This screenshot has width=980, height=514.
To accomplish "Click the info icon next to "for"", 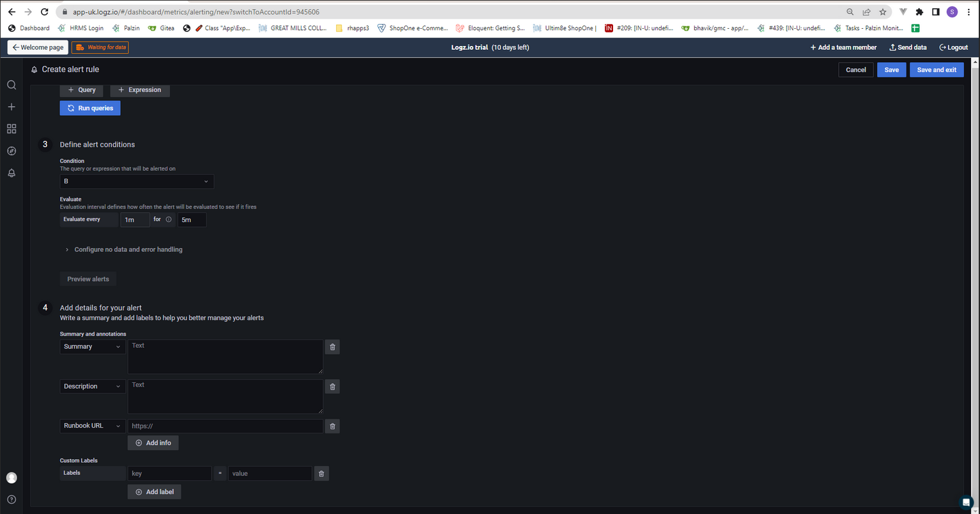I will [x=169, y=219].
